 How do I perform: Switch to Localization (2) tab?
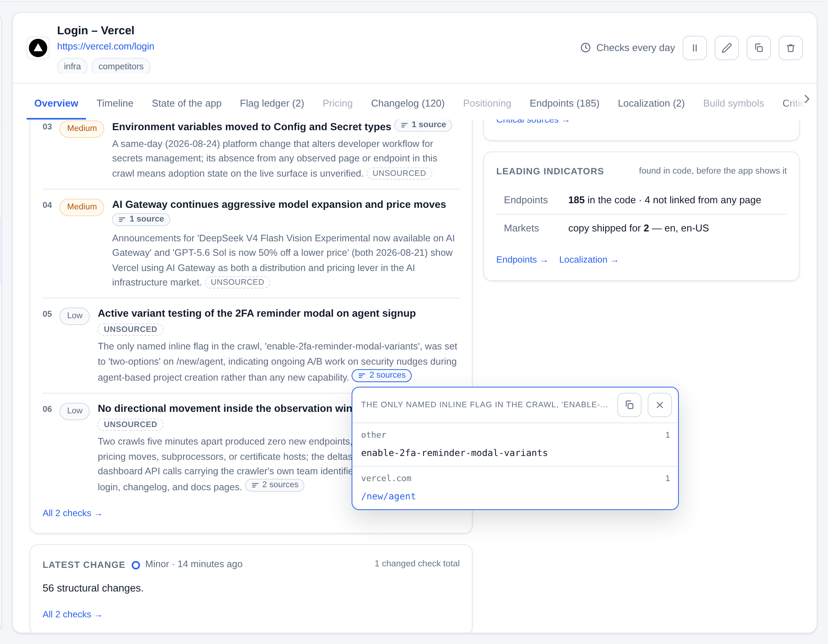651,103
